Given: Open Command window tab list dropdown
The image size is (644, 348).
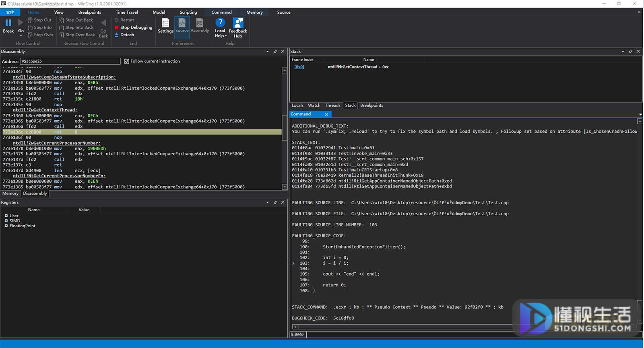Looking at the screenshot, I should [640, 114].
